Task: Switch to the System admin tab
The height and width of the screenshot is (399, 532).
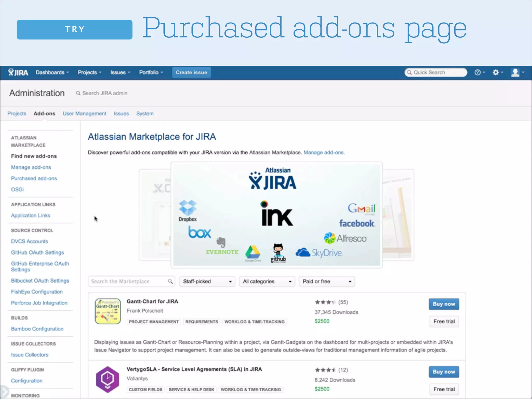Action: pyautogui.click(x=145, y=114)
